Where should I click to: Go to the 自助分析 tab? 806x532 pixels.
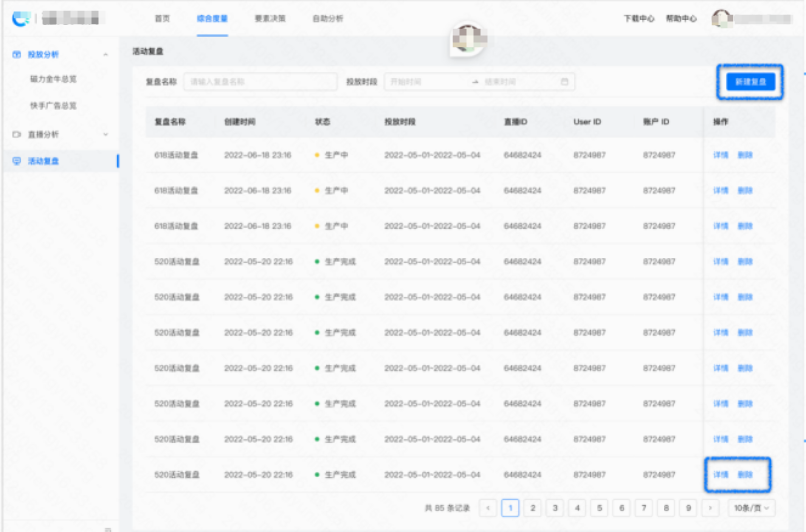coord(328,19)
